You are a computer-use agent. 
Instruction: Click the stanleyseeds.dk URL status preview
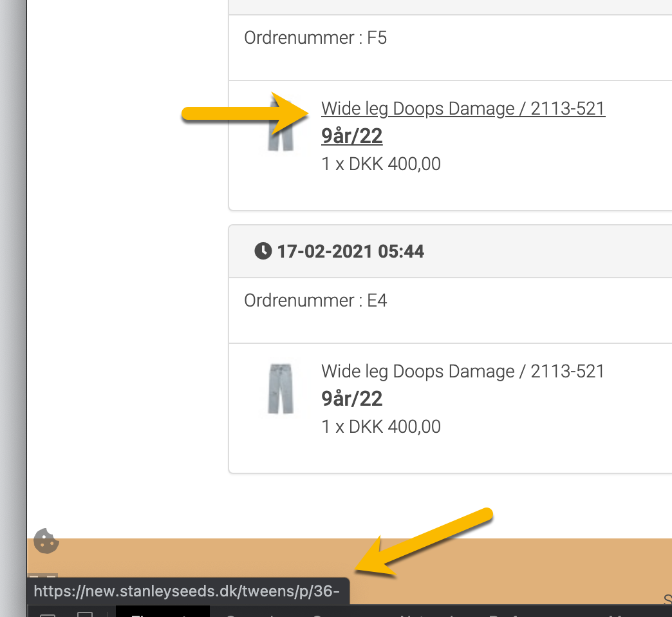(x=188, y=591)
